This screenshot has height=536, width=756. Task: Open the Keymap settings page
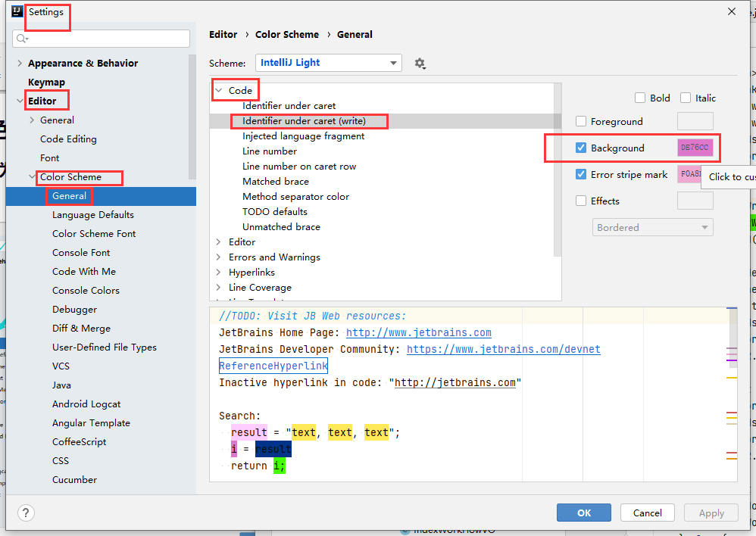(46, 83)
